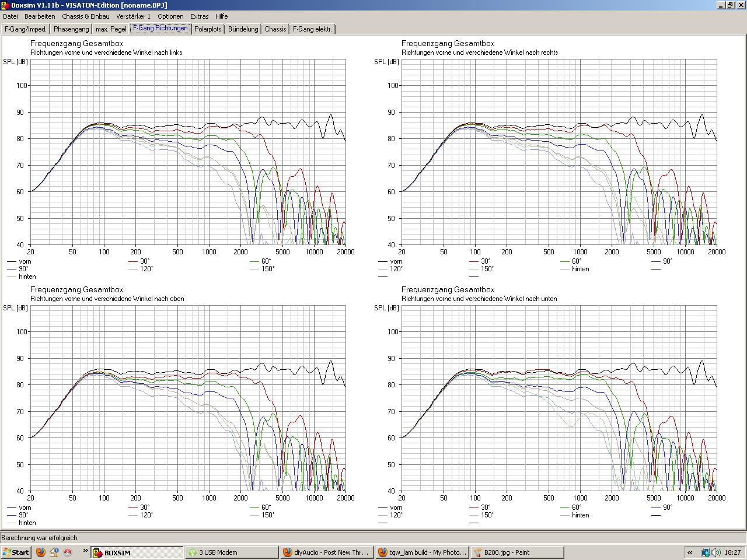Switch to the F-Gang elektr. tab
The image size is (747, 560).
[312, 29]
